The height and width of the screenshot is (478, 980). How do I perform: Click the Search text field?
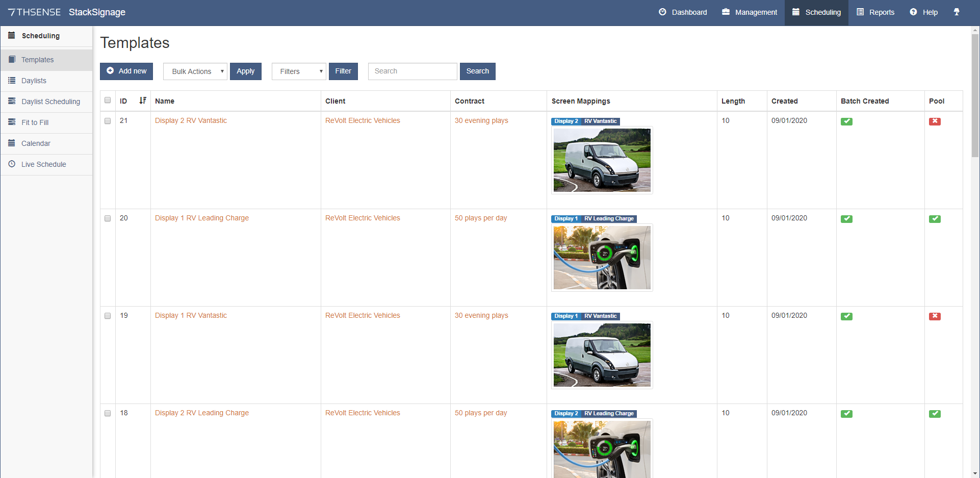point(412,71)
